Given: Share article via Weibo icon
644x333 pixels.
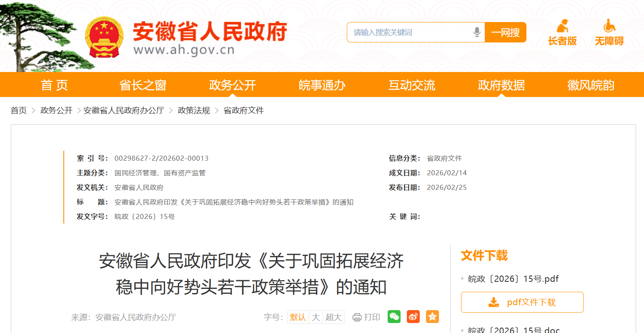Looking at the screenshot, I should pos(413,317).
